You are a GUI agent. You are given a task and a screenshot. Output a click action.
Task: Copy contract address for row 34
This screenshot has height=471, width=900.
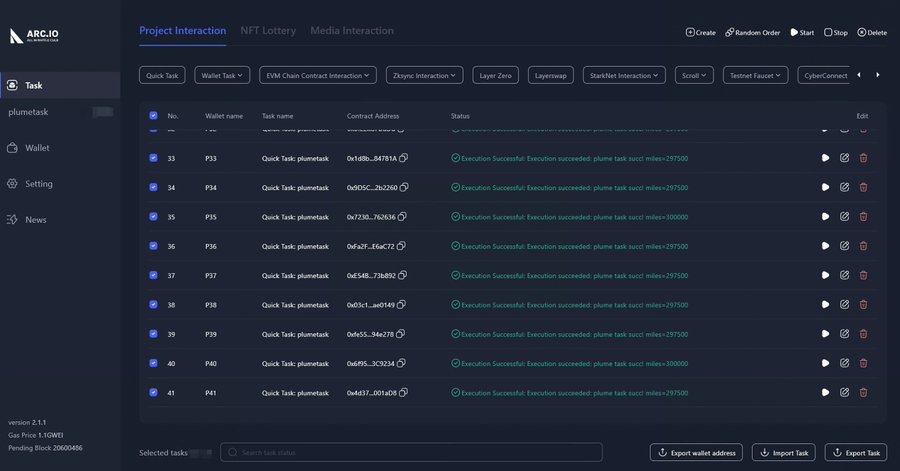(404, 188)
